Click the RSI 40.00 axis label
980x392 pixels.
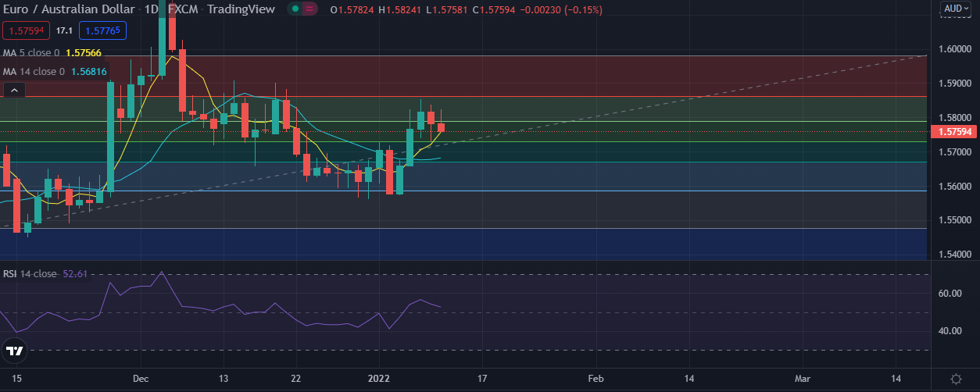point(950,331)
